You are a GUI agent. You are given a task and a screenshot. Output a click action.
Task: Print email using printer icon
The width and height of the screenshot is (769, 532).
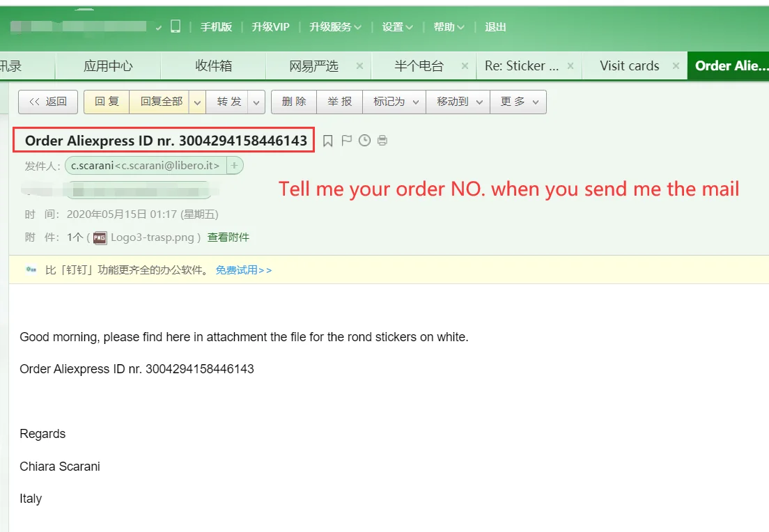[382, 141]
